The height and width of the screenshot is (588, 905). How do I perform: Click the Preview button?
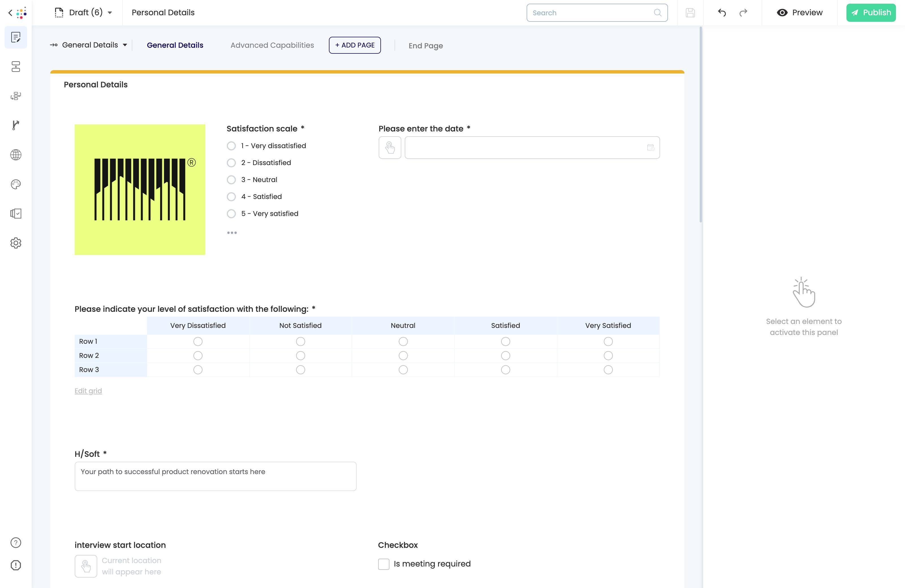[x=800, y=12]
